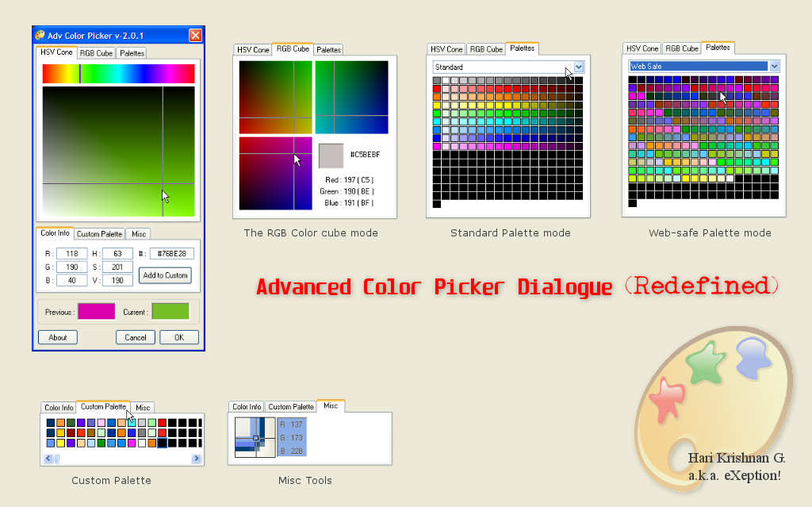Click the 'Red : 197 ( C5 )' readout
Screen dimensions: 812x507
click(x=350, y=180)
